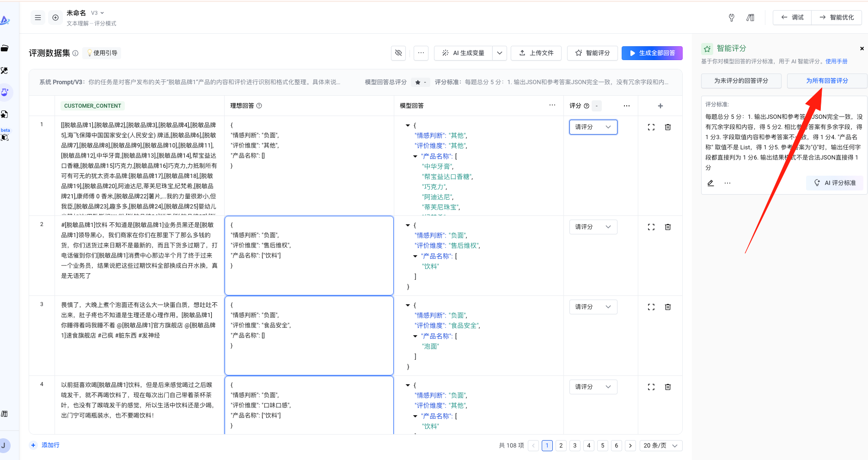
Task: Select 为所有回答评分 option
Action: coord(827,81)
